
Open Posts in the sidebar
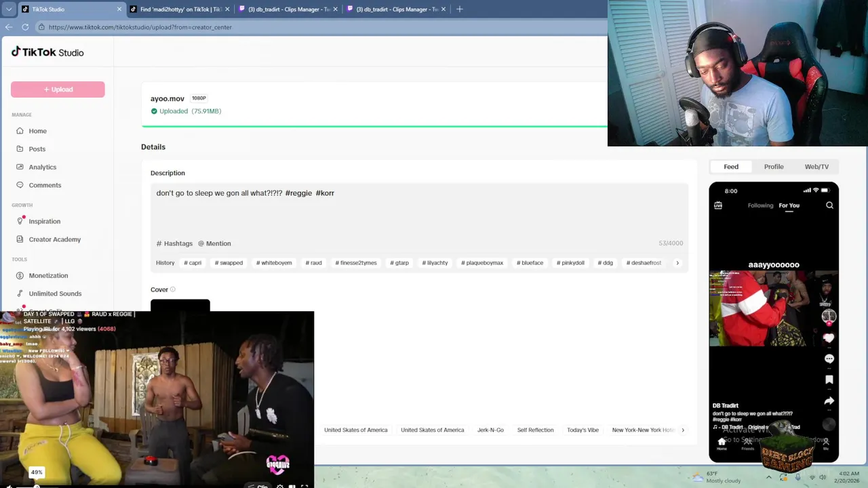(37, 149)
